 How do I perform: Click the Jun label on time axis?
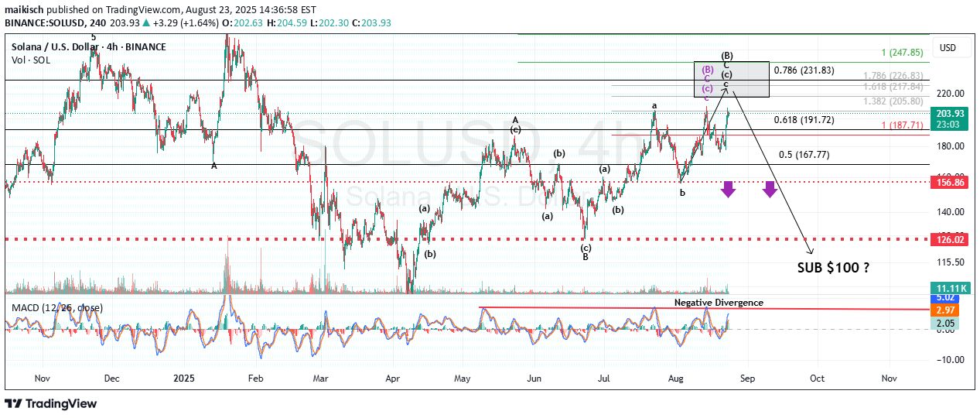[533, 379]
